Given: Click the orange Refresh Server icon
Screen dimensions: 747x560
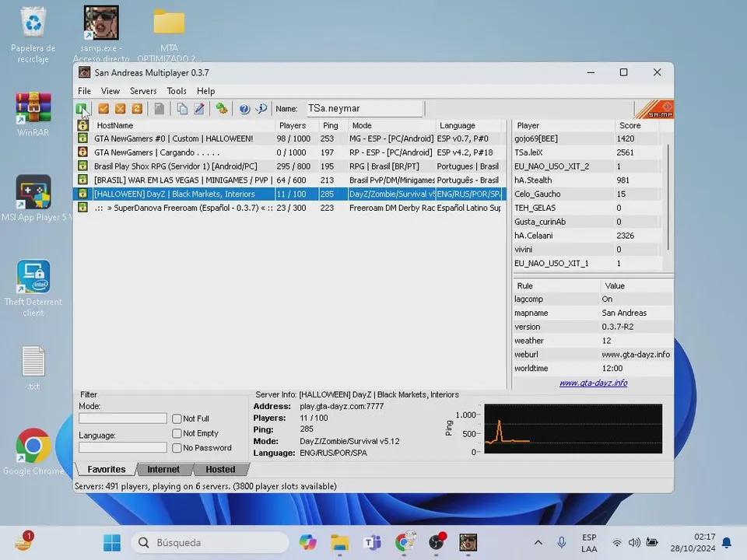Looking at the screenshot, I should [x=137, y=109].
